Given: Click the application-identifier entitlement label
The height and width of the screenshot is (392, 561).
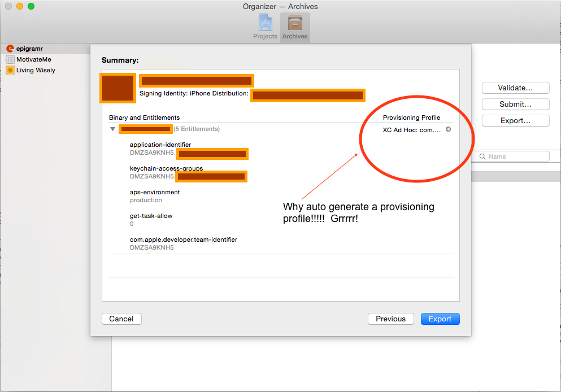Looking at the screenshot, I should [160, 145].
